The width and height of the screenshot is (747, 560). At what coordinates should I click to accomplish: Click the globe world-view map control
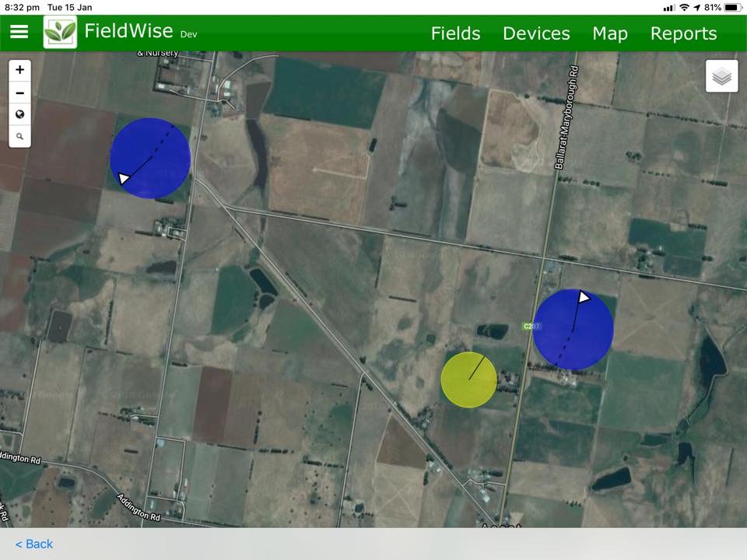(x=19, y=114)
